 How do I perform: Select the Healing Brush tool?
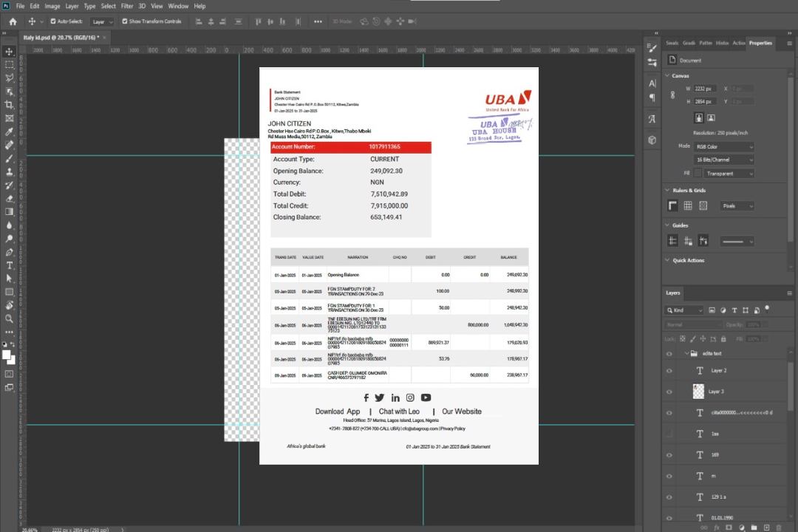(x=9, y=145)
